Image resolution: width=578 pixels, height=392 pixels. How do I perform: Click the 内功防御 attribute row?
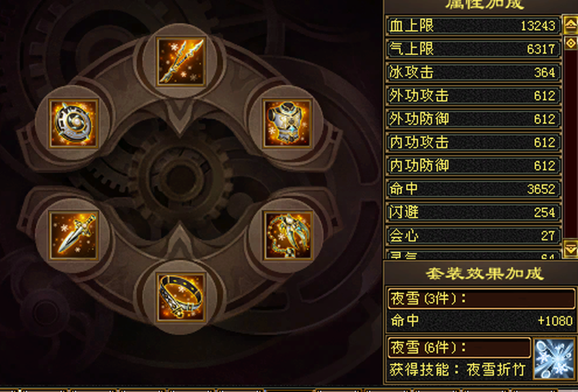473,165
